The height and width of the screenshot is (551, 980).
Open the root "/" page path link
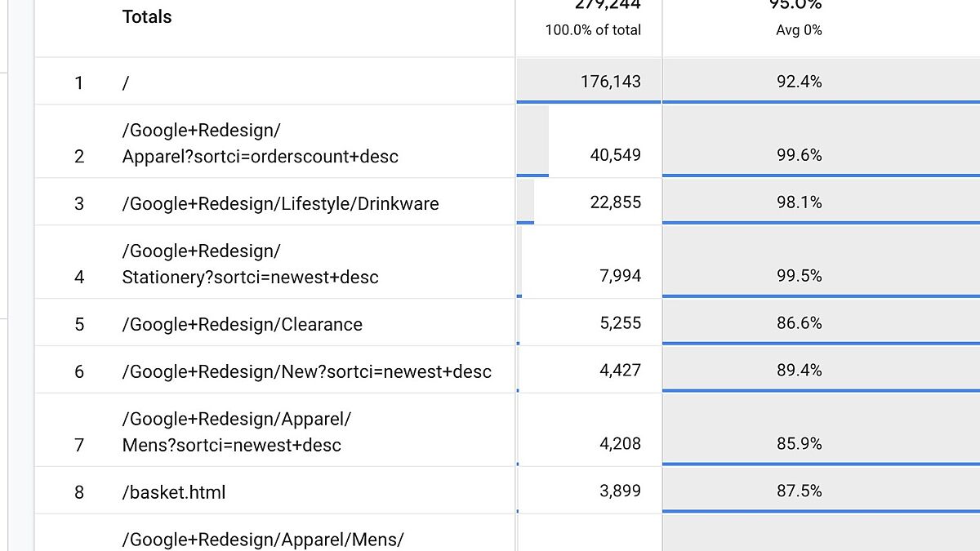[x=127, y=82]
